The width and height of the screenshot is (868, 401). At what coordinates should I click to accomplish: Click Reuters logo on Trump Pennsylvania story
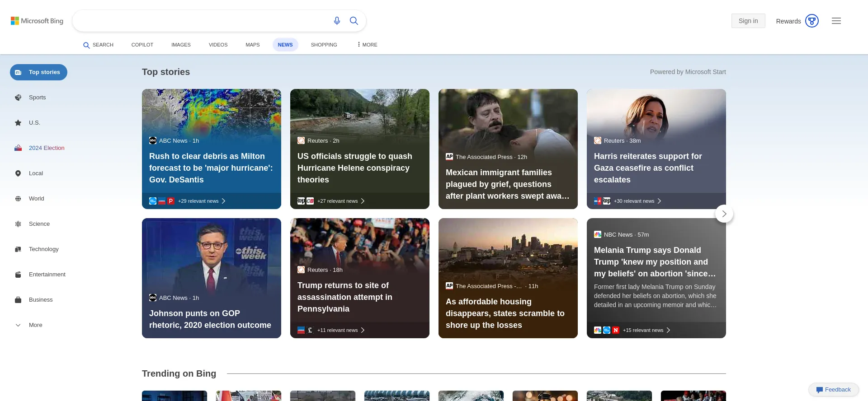tap(301, 270)
